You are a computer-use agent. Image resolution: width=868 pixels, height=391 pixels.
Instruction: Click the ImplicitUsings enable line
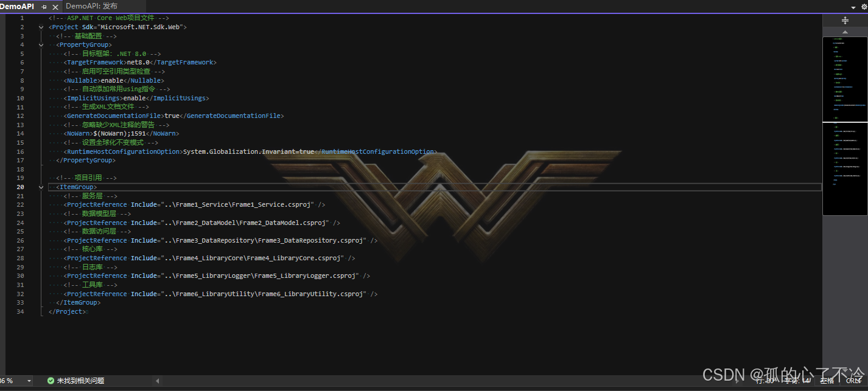tap(136, 98)
